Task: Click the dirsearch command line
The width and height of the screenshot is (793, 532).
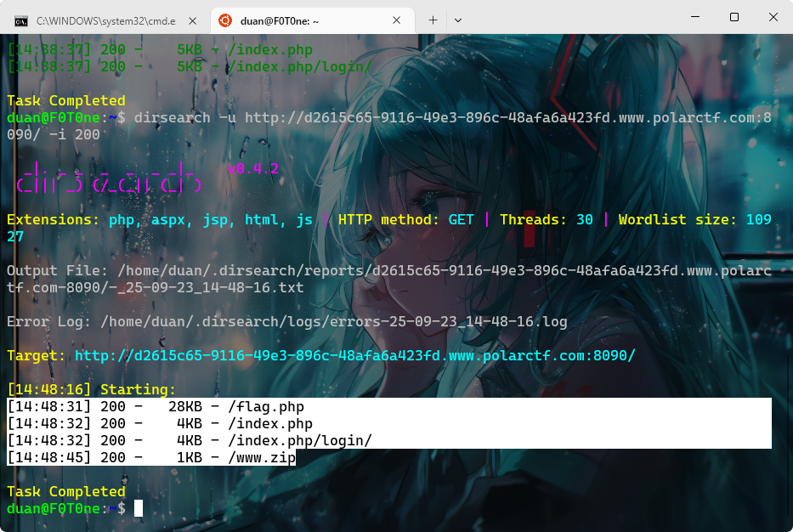Action: point(389,126)
